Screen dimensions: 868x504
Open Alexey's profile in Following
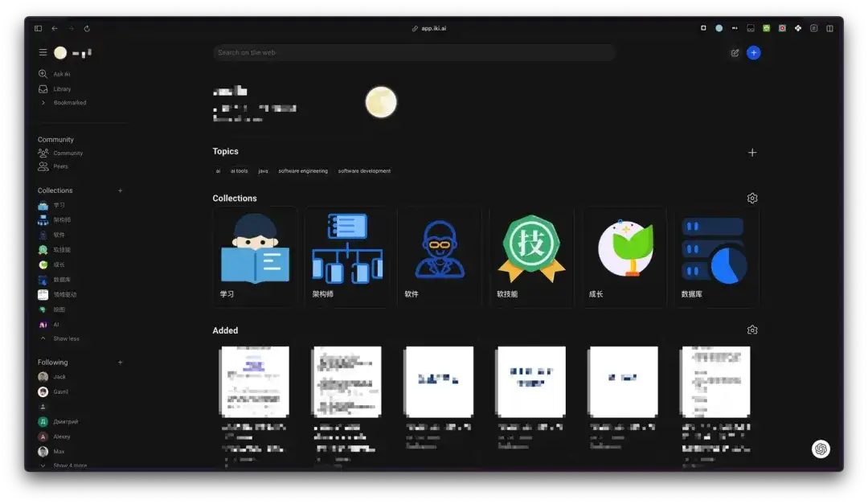pos(55,436)
